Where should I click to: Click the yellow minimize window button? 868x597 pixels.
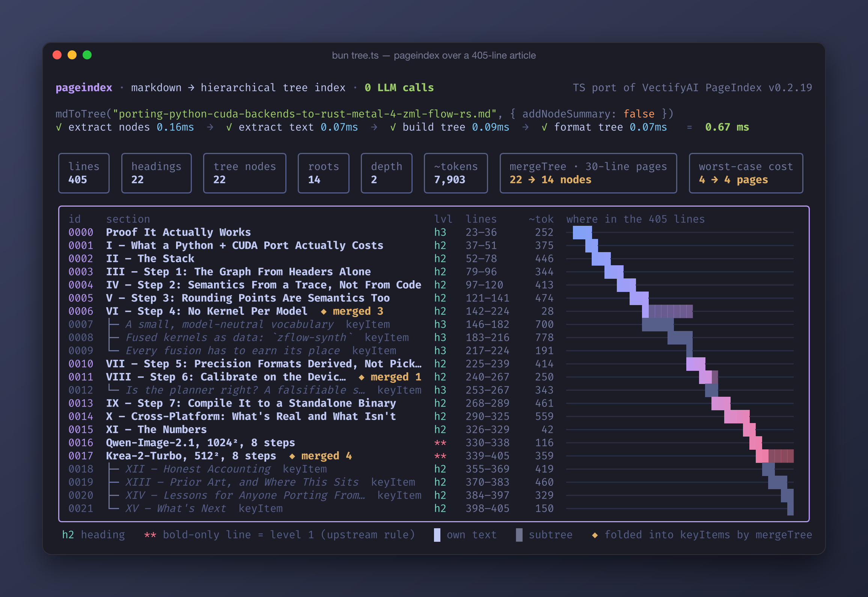coord(72,55)
